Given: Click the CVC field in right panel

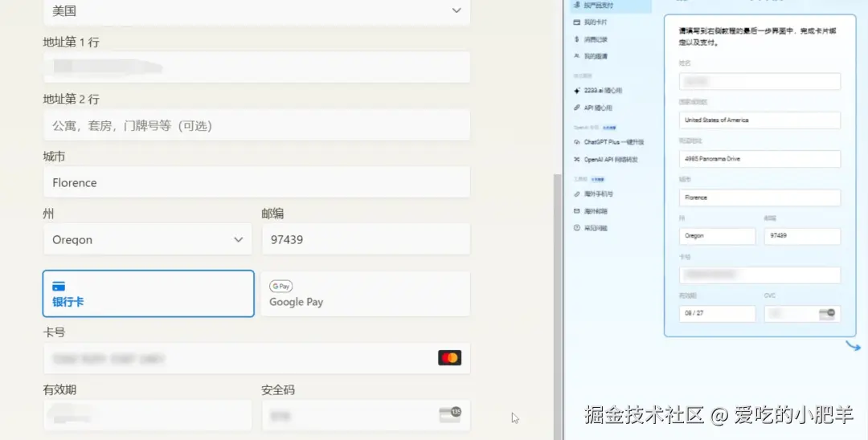Looking at the screenshot, I should click(802, 313).
